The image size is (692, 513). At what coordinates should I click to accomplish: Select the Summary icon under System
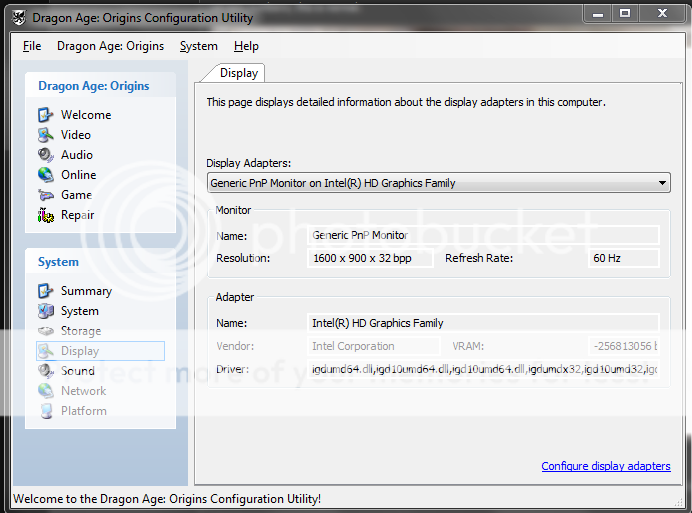46,291
